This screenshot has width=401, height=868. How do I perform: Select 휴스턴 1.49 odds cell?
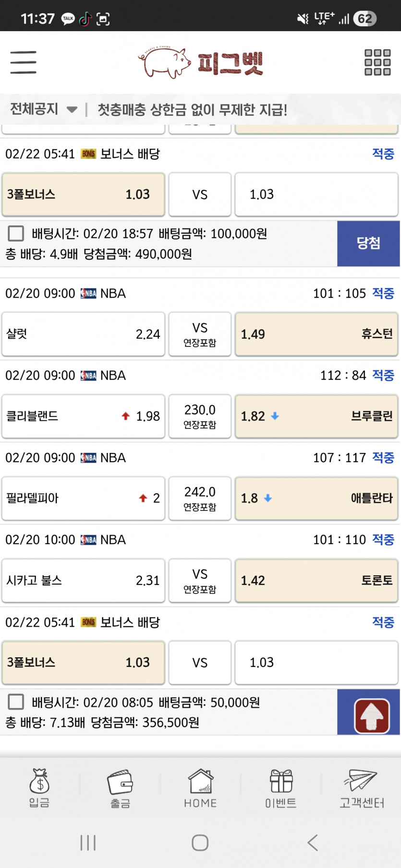pyautogui.click(x=316, y=334)
